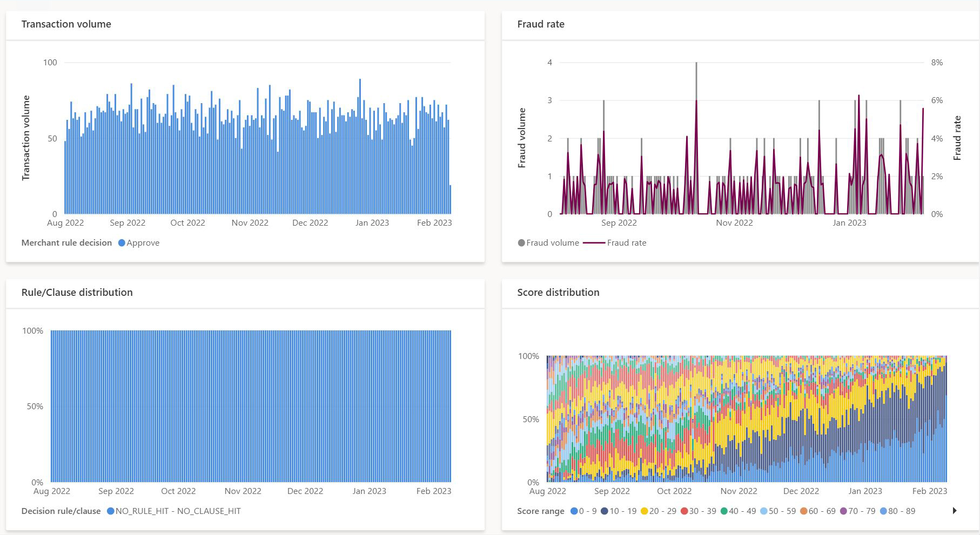Click the NO_RULE_HIT - NO_CLAUSE_HIT legend dot

[x=110, y=511]
